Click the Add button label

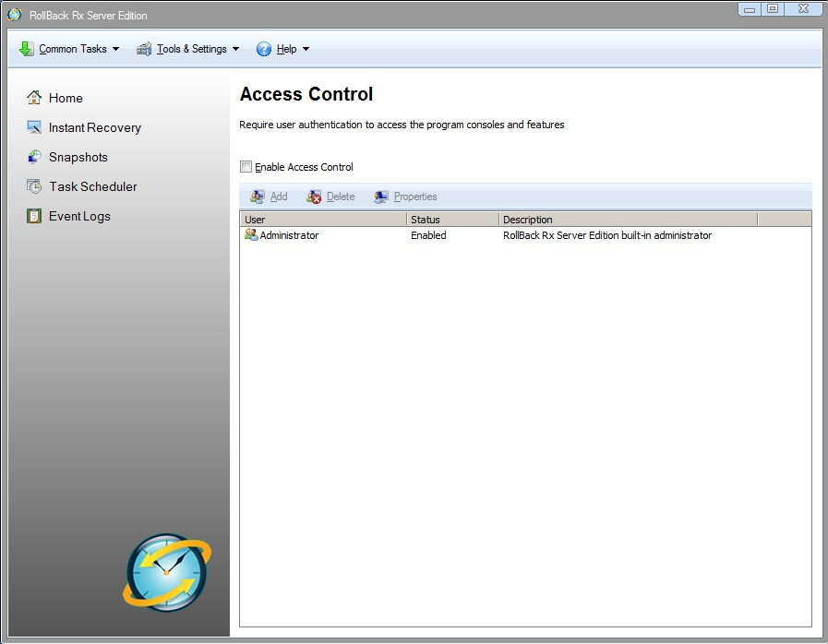coord(279,197)
